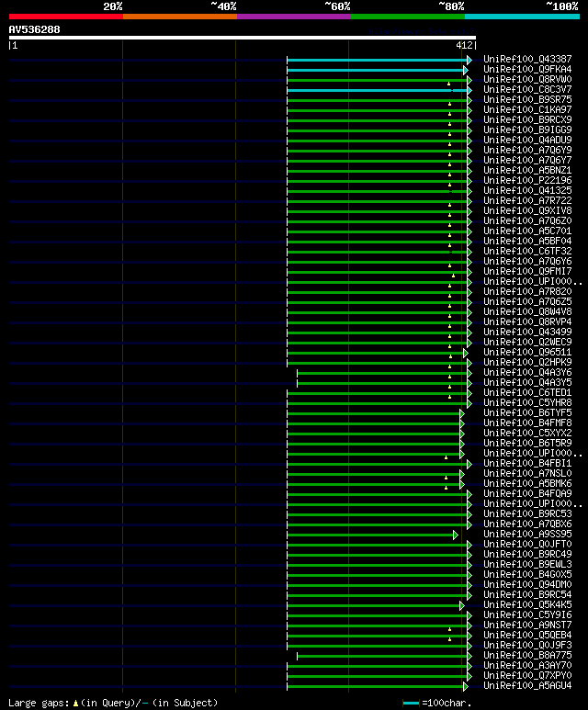Click the green alignment bar for UniRef100_B8A775
The height and width of the screenshot is (710, 588).
[x=382, y=656]
